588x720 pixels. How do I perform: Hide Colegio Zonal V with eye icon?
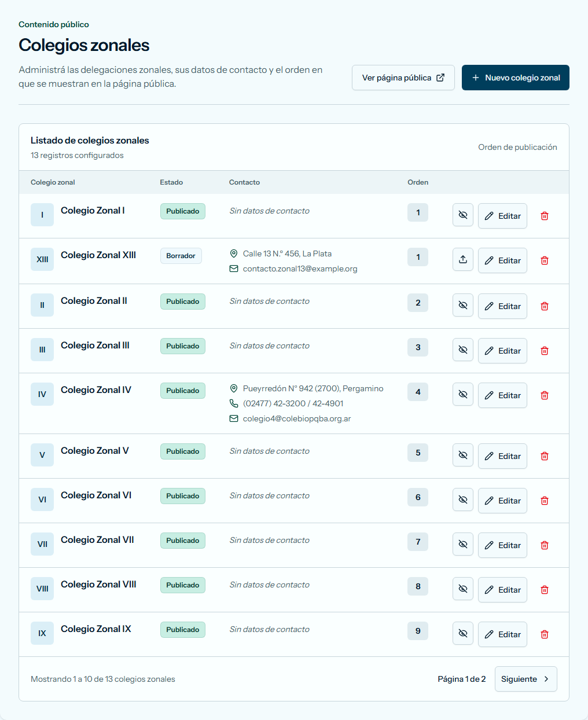463,455
